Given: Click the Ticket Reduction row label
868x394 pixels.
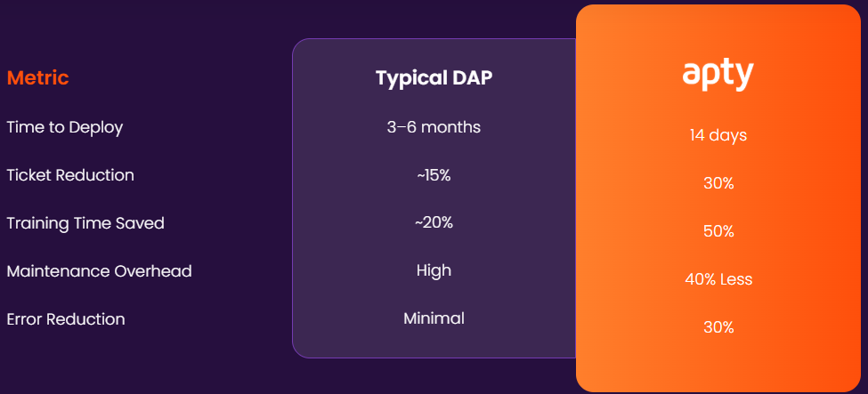Looking at the screenshot, I should 70,175.
